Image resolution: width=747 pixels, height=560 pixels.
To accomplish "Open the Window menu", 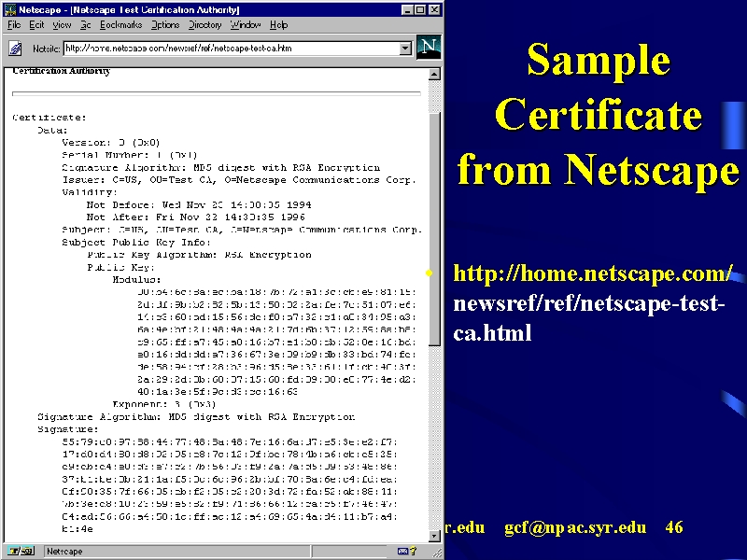I will 246,25.
